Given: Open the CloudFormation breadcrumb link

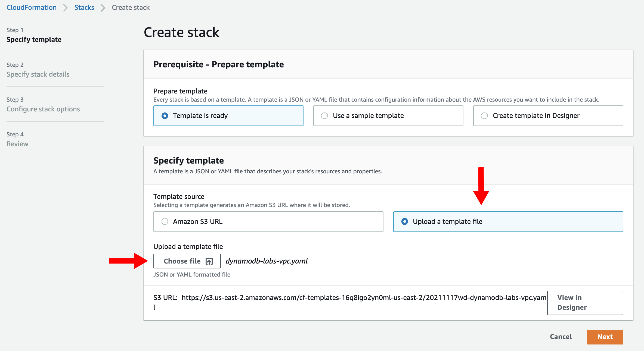Looking at the screenshot, I should tap(32, 7).
